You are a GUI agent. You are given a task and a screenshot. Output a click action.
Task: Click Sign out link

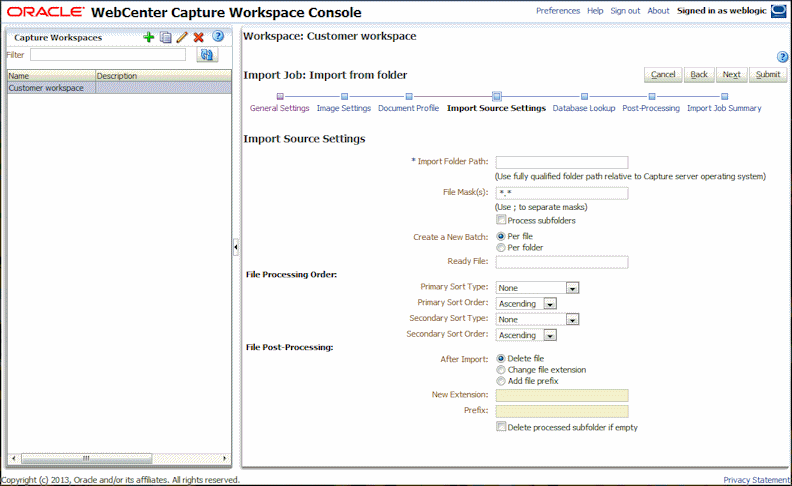(625, 11)
